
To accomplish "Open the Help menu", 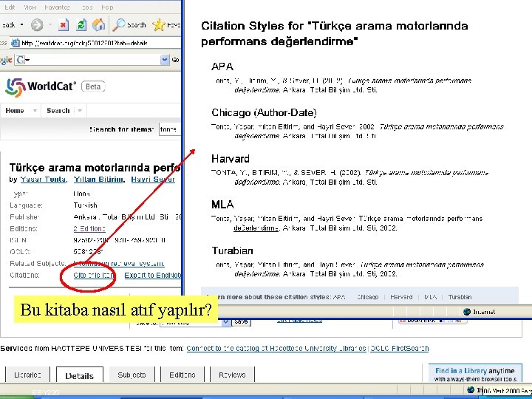I will pos(107,7).
